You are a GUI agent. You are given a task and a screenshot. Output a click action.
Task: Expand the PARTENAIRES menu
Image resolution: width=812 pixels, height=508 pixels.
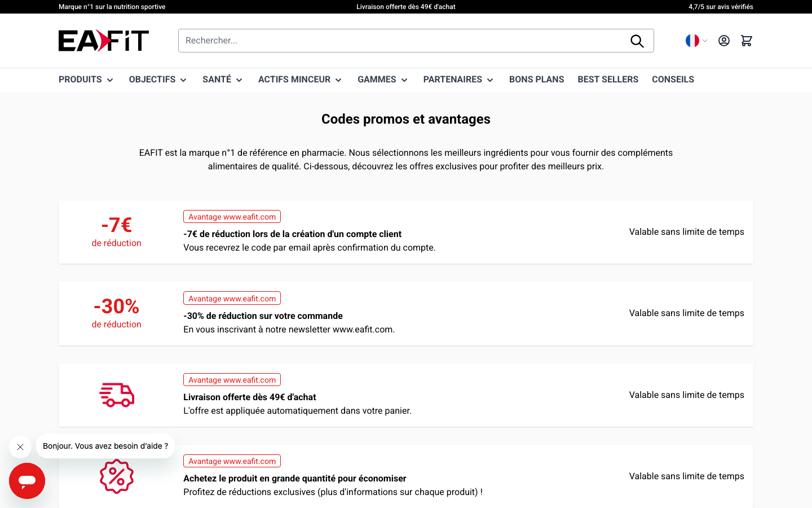click(x=458, y=80)
